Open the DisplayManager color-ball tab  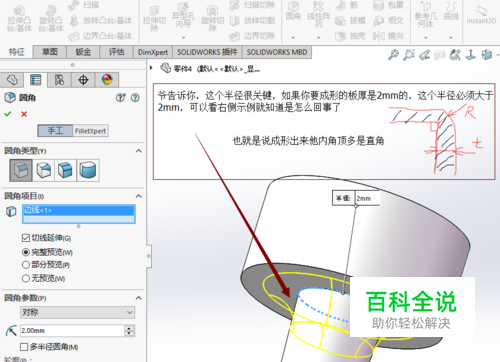107,80
